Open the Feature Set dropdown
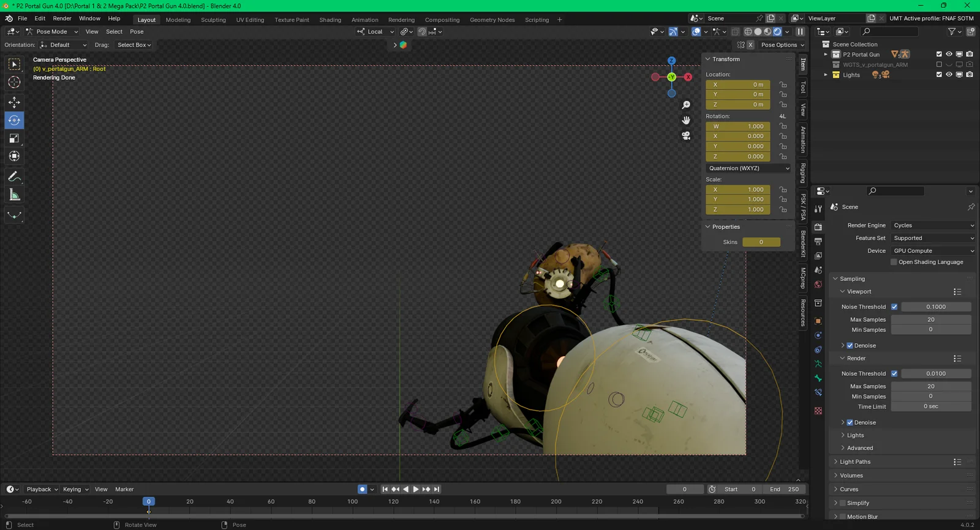 933,238
